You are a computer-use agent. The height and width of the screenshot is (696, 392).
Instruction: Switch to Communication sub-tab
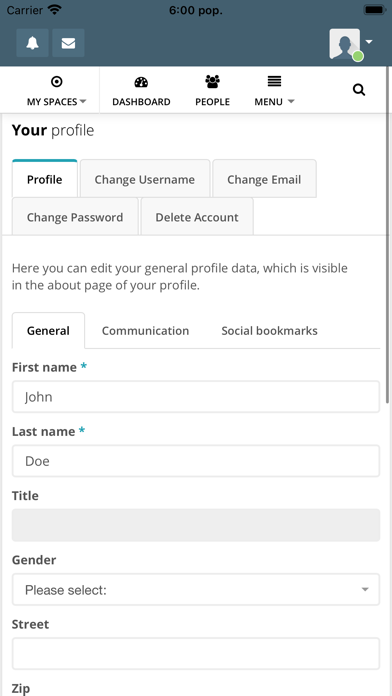(146, 331)
